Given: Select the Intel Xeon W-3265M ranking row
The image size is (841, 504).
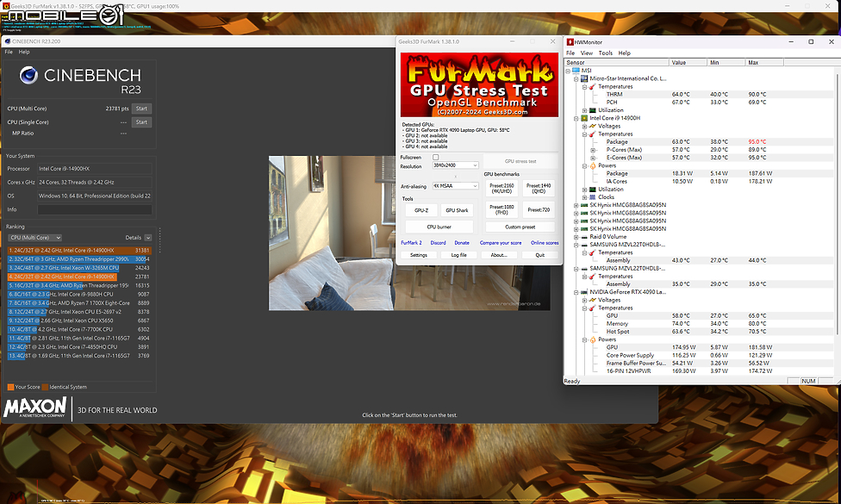Looking at the screenshot, I should (79, 268).
